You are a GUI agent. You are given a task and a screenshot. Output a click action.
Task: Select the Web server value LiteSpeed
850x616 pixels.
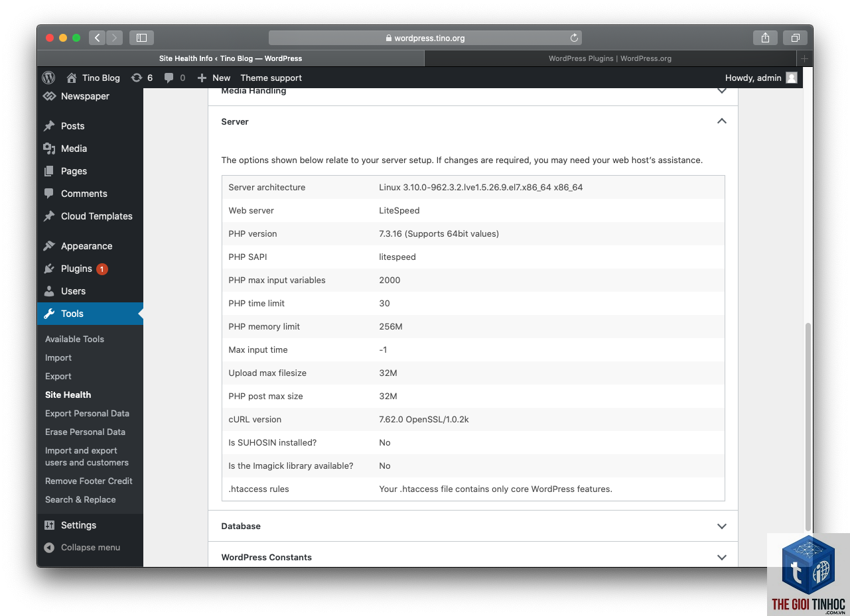399,210
